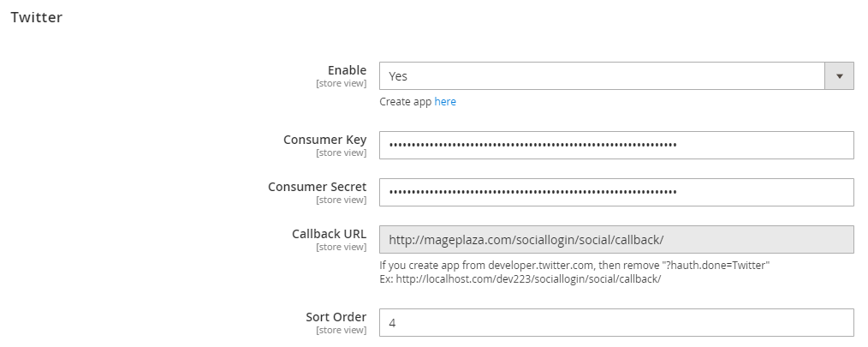Click the localhost example URL text
Image resolution: width=868 pixels, height=347 pixels.
point(520,279)
